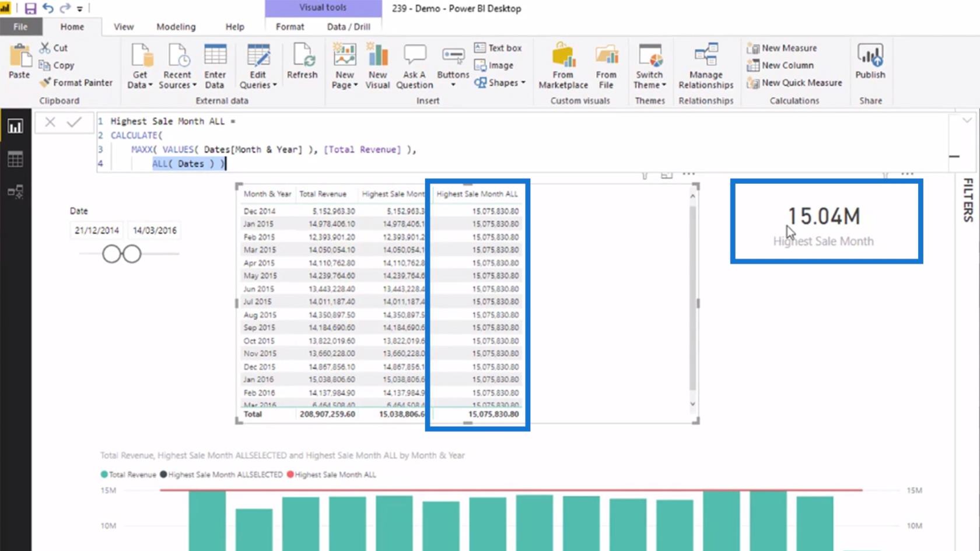Open Quick Access Toolbar customize arrow
This screenshot has width=980, height=551.
click(x=80, y=9)
